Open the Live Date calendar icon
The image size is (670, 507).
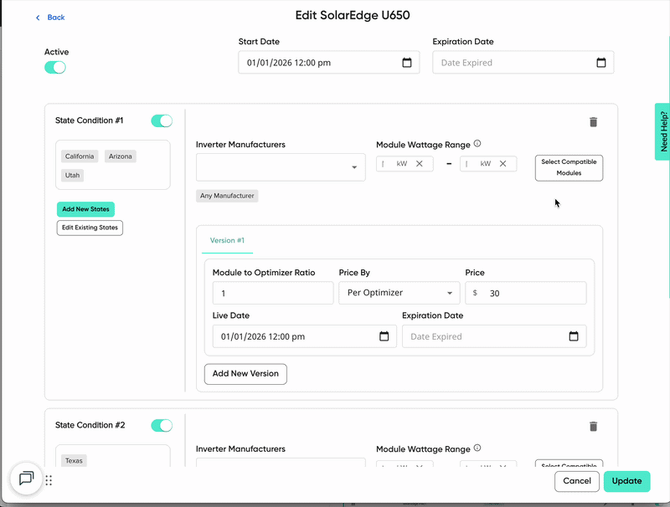pyautogui.click(x=384, y=336)
